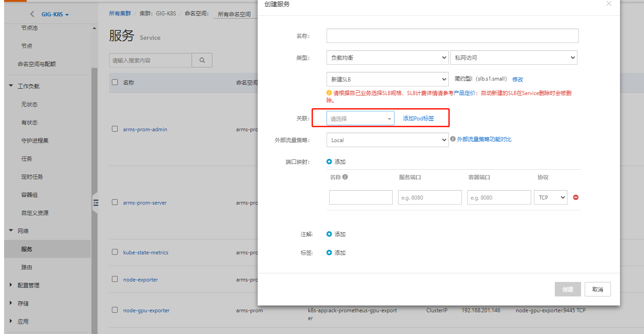The width and height of the screenshot is (644, 334).
Task: Click the plus icon to add port mapping
Action: [x=329, y=162]
